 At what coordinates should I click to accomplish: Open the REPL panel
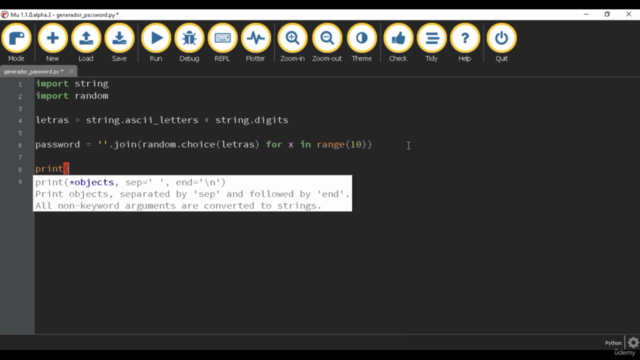click(222, 42)
